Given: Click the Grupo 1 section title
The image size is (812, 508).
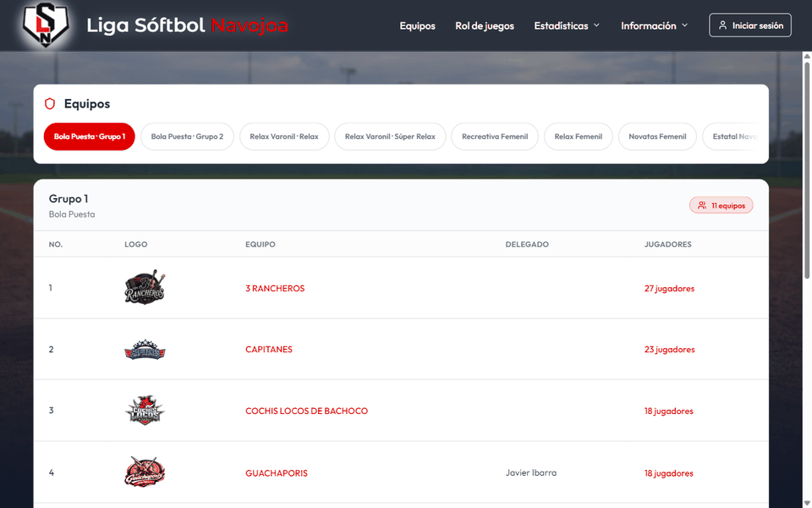Looking at the screenshot, I should click(x=69, y=198).
